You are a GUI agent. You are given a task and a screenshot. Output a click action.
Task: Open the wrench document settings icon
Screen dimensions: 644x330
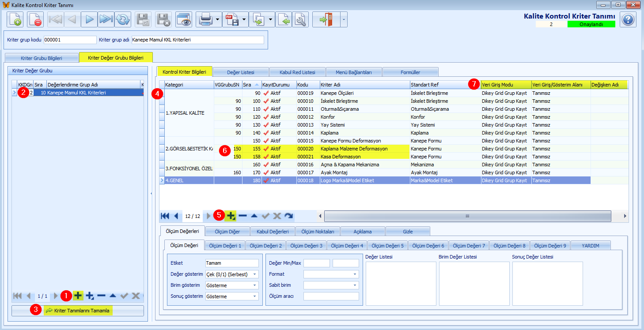coord(301,19)
